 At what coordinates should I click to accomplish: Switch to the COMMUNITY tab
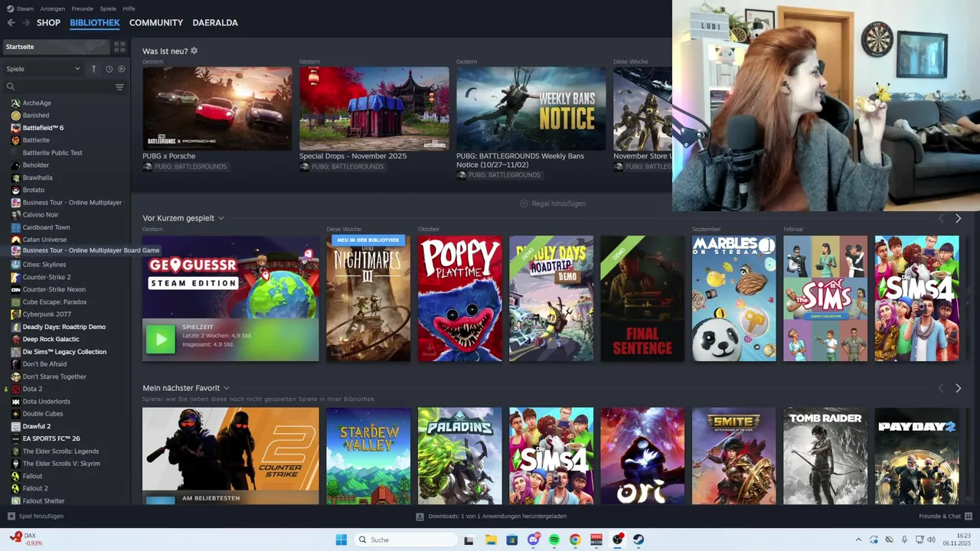click(156, 23)
